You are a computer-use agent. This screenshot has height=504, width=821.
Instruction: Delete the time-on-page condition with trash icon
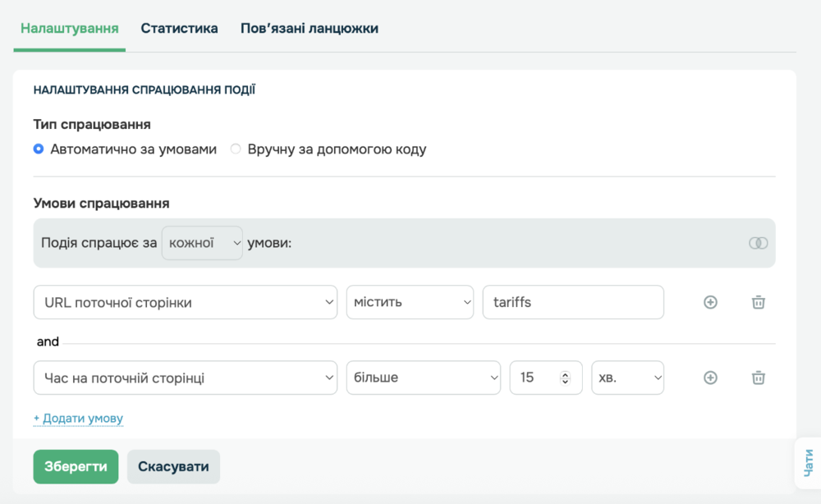(x=759, y=378)
